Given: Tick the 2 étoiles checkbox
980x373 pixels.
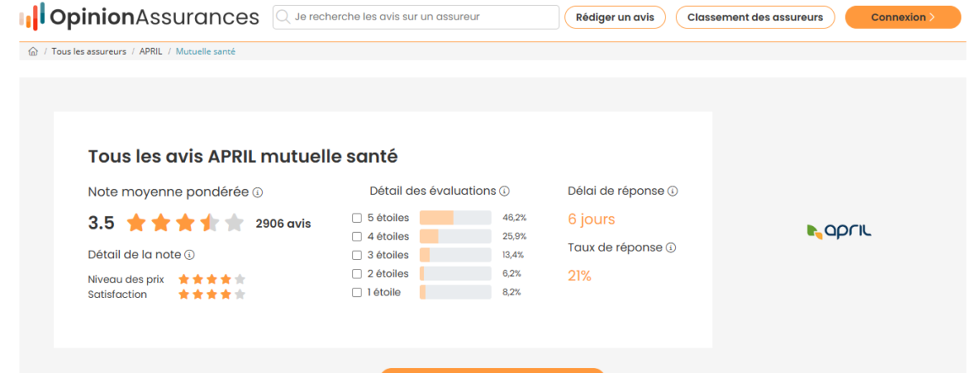Looking at the screenshot, I should 357,273.
